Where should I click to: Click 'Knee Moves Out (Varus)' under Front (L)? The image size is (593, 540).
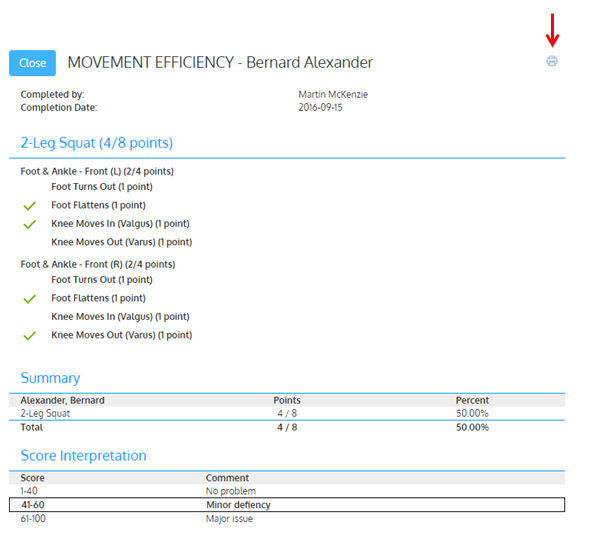coord(122,242)
